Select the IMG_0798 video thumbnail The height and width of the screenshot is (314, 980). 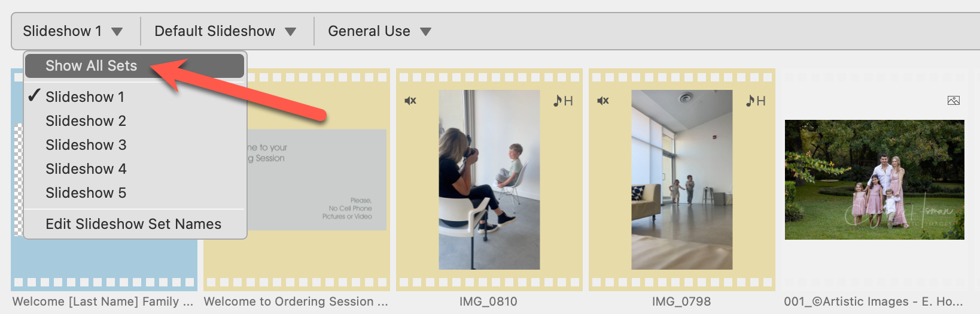[682, 180]
